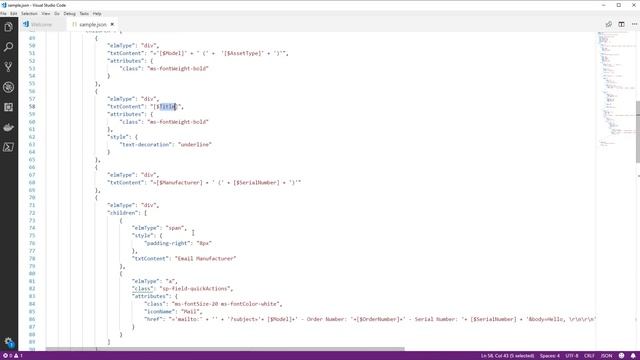The image size is (640, 360).
Task: Show errors and warnings count in status bar
Action: point(13,356)
